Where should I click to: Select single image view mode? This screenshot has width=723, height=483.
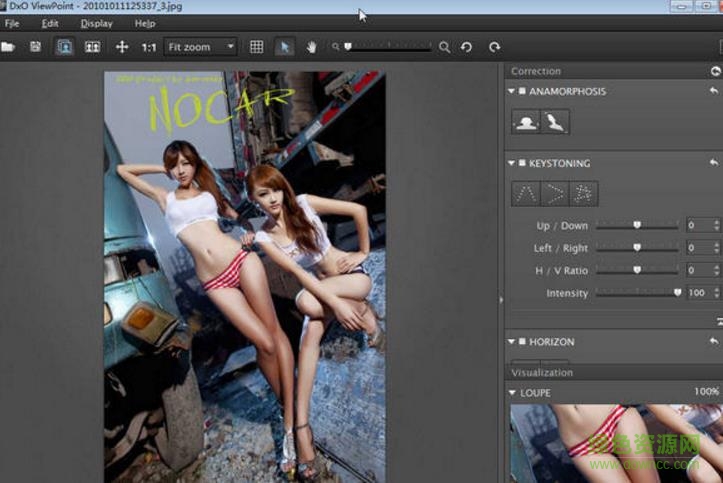pos(64,47)
